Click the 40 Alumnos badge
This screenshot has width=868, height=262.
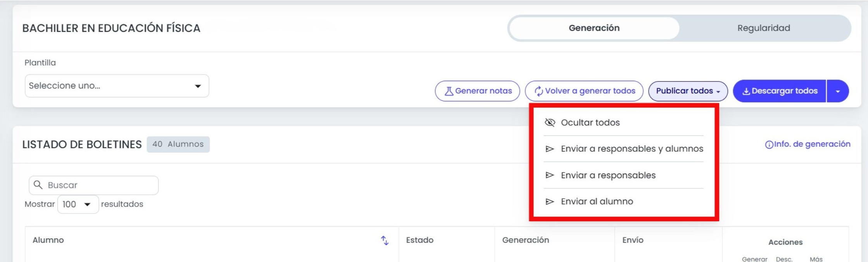click(x=178, y=144)
